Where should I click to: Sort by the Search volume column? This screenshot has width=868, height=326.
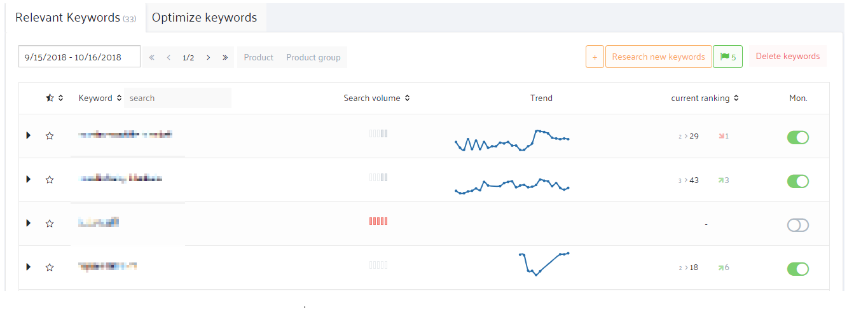(x=376, y=98)
